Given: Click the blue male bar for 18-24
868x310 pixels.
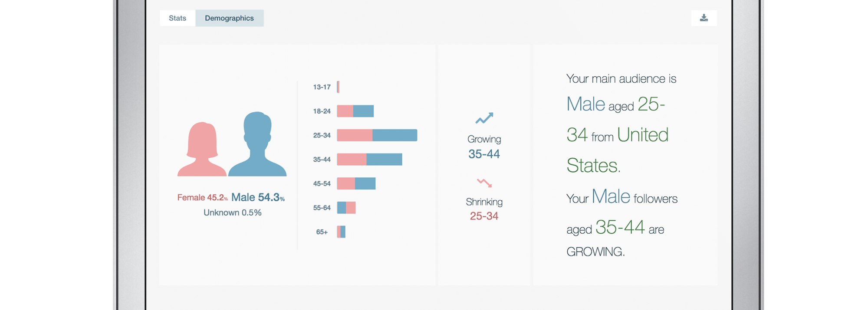Looking at the screenshot, I should pyautogui.click(x=363, y=111).
